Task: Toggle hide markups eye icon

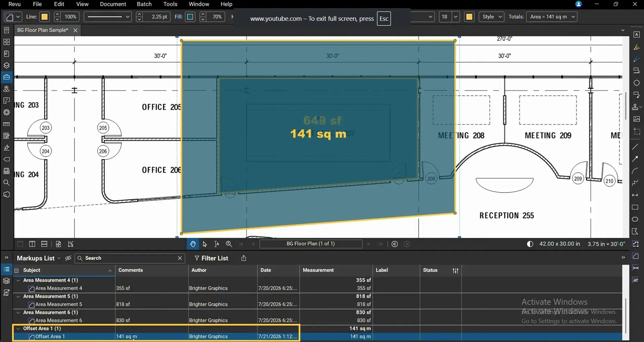Action: [68, 258]
